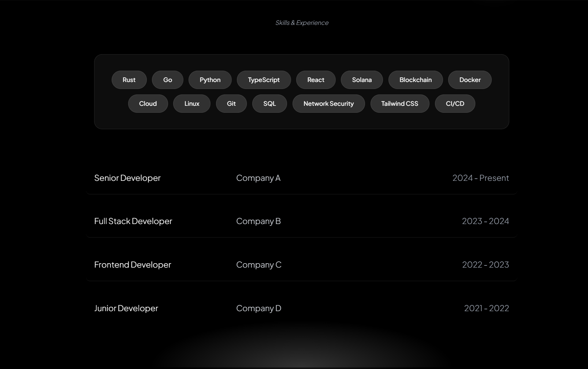
Task: Select the Frontend Developer role title
Action: coord(133,265)
